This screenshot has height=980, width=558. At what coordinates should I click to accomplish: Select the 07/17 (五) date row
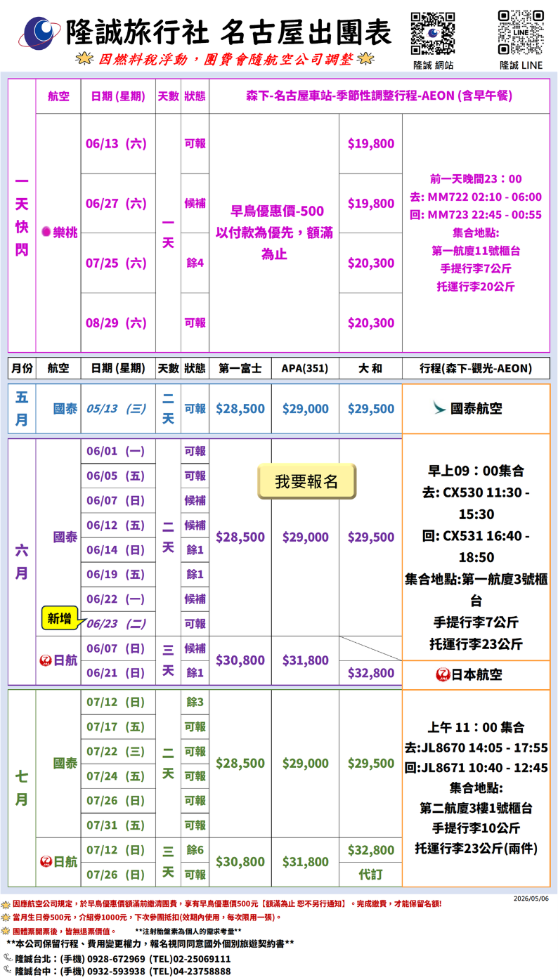(117, 726)
